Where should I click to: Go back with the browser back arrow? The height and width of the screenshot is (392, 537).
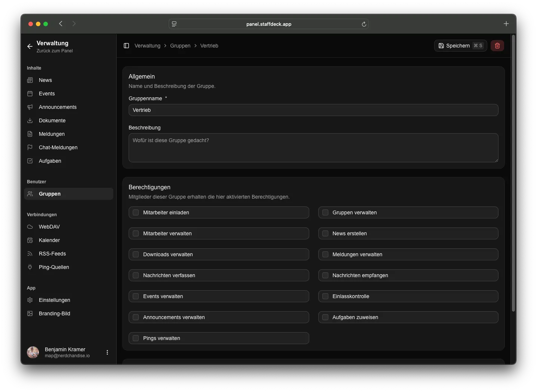61,24
